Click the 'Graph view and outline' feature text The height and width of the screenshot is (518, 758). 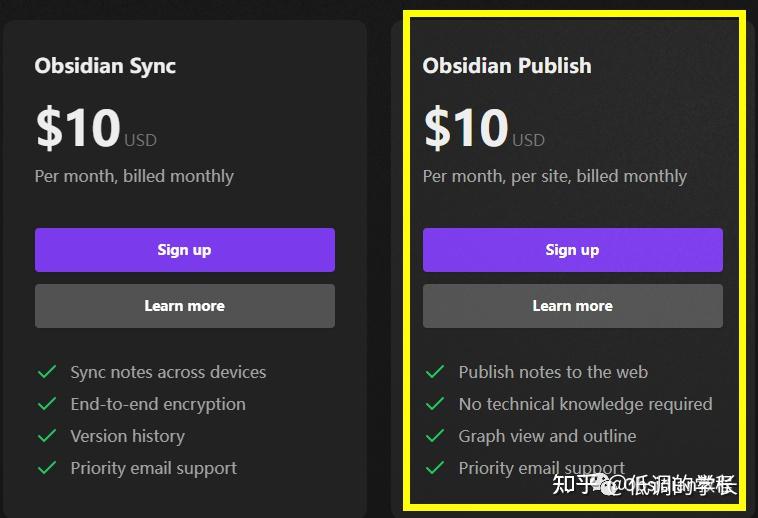(547, 436)
